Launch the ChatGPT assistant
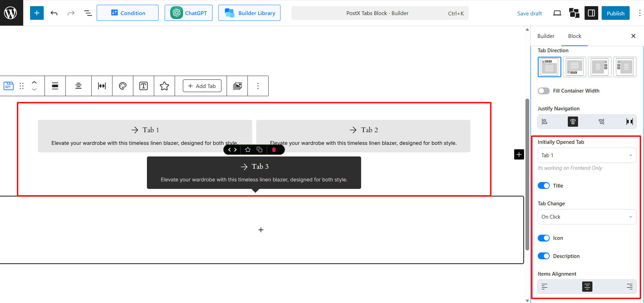 tap(189, 13)
